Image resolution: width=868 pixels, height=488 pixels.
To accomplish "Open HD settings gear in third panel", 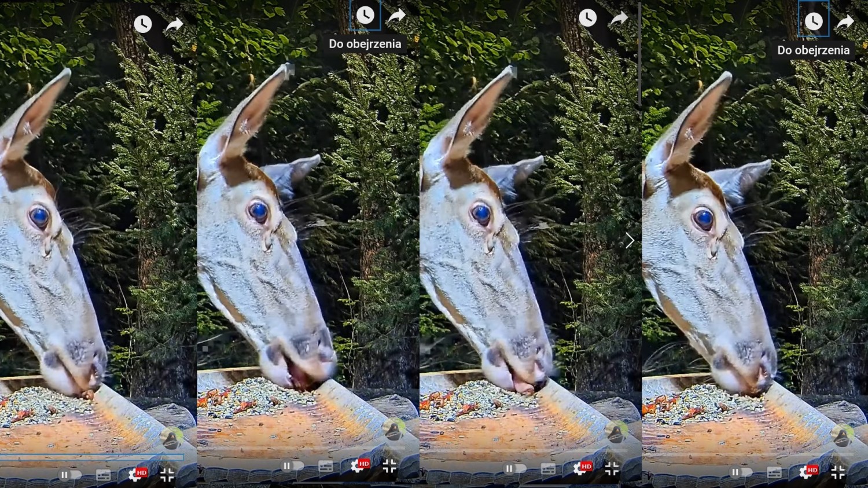I will coord(582,468).
